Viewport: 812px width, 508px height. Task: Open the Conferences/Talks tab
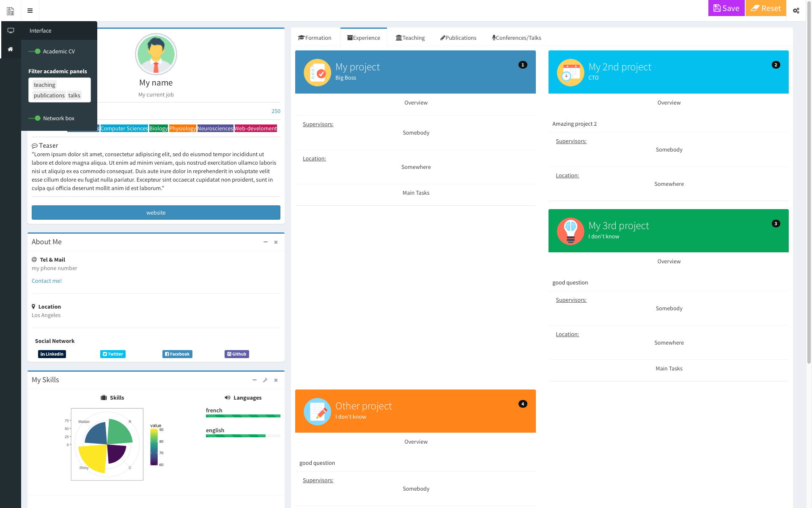tap(516, 38)
